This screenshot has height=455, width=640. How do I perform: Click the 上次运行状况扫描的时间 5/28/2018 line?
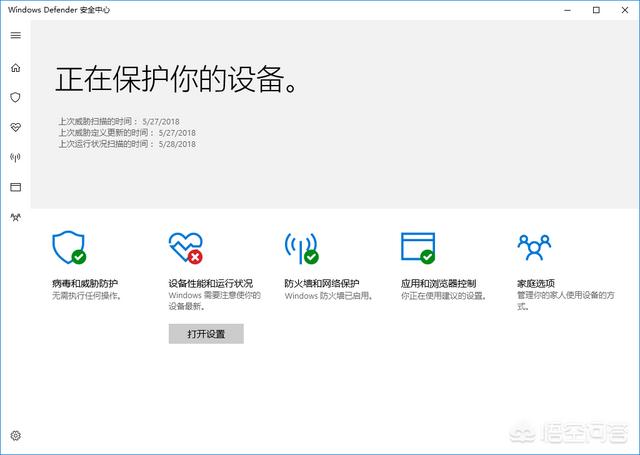127,144
